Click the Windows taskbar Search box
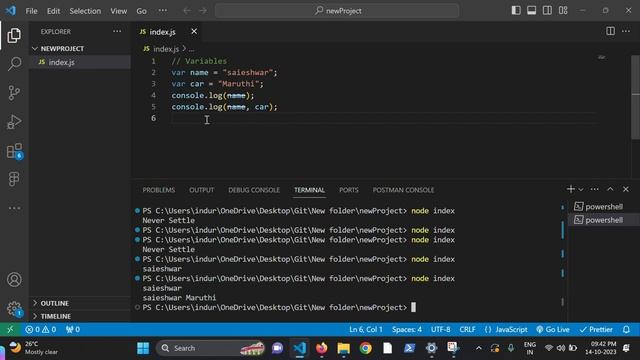Image resolution: width=640 pixels, height=360 pixels. (x=211, y=348)
